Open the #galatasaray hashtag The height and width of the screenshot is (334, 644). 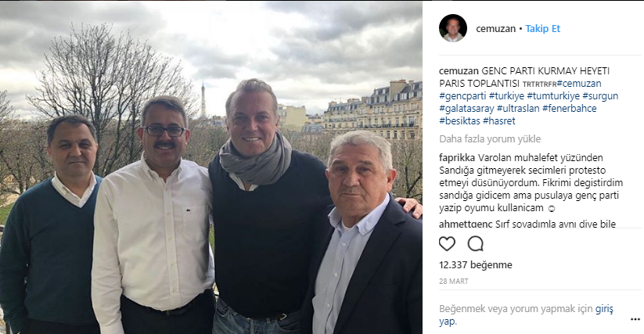click(x=466, y=108)
